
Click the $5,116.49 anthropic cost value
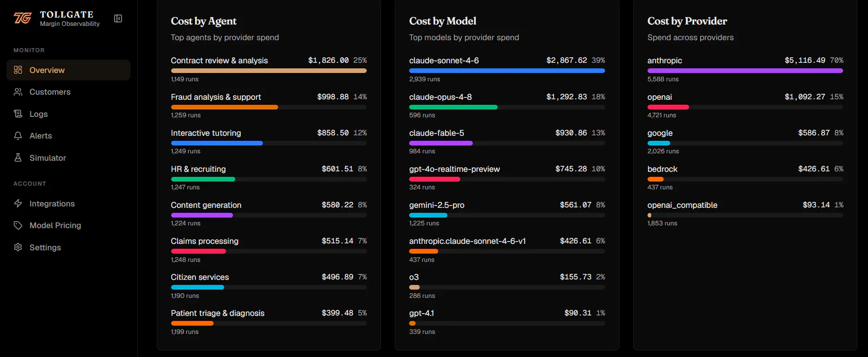coord(805,61)
